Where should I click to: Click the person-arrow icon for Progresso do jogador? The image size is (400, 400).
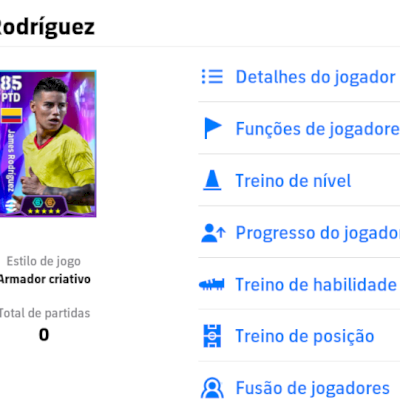213,233
